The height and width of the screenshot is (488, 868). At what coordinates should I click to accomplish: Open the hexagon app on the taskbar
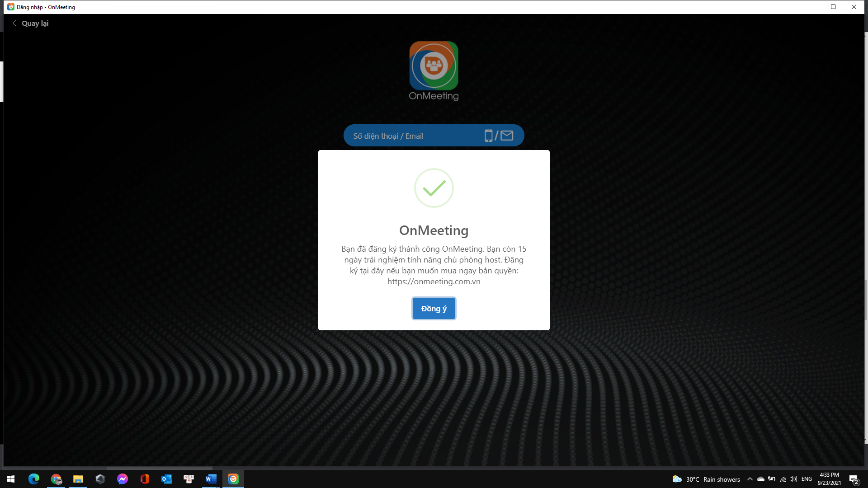[x=100, y=479]
